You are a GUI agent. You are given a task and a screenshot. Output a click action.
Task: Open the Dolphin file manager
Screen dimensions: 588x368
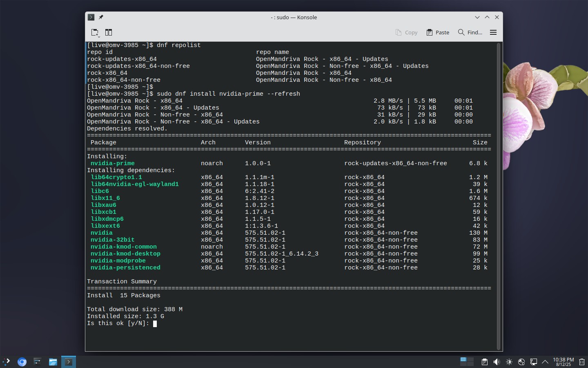coord(53,362)
